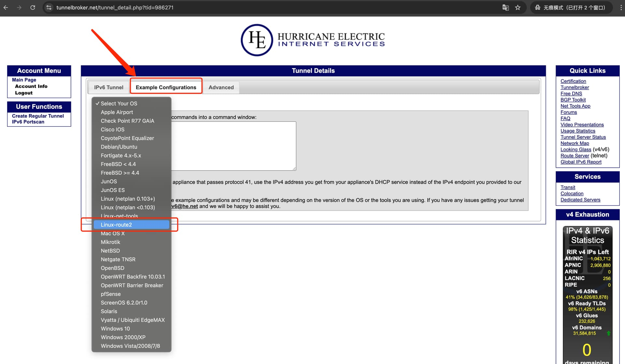Click the Logout link
The image size is (625, 364).
click(x=24, y=93)
